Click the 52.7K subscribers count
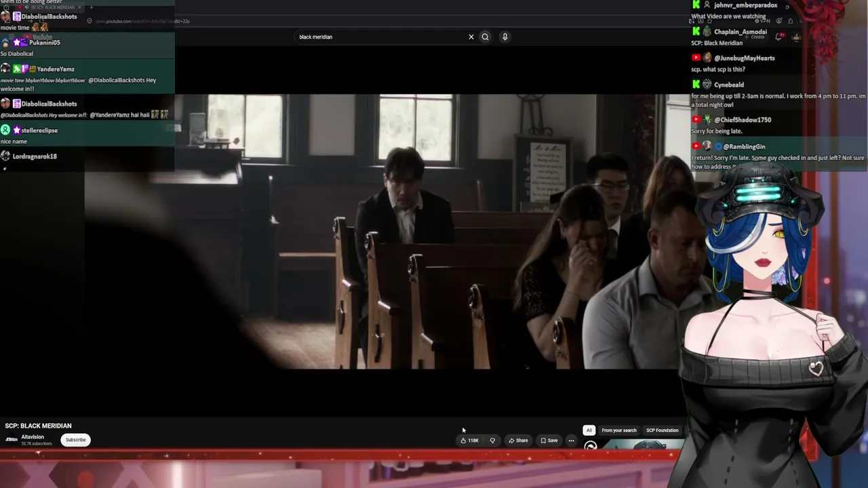The width and height of the screenshot is (868, 488). click(x=37, y=444)
